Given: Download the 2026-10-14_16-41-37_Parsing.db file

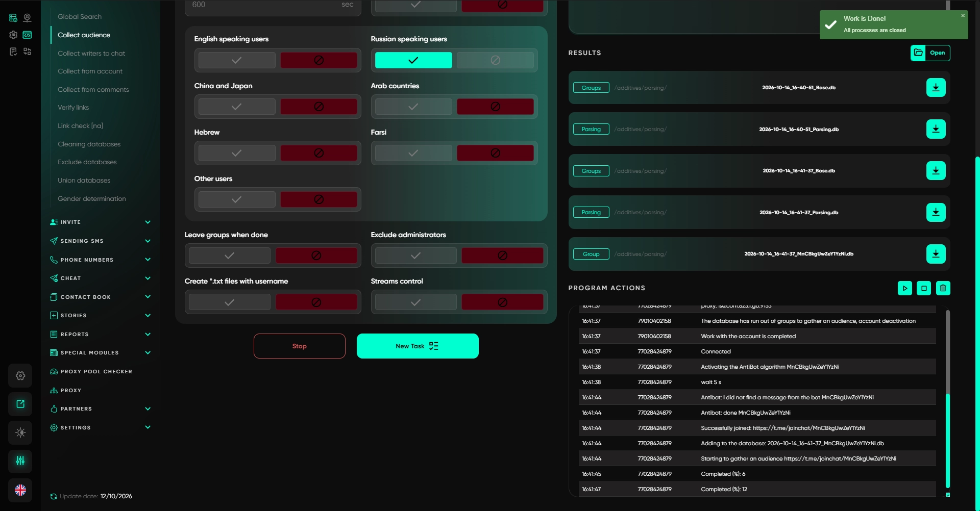Looking at the screenshot, I should tap(936, 212).
